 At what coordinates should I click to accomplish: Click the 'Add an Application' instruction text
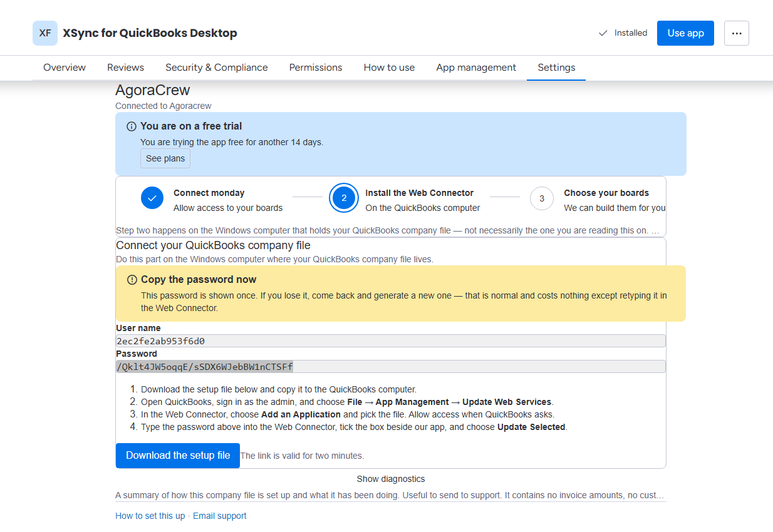pyautogui.click(x=301, y=414)
